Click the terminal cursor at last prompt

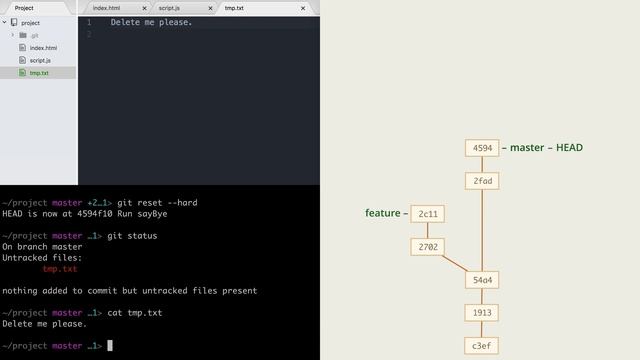[110, 346]
